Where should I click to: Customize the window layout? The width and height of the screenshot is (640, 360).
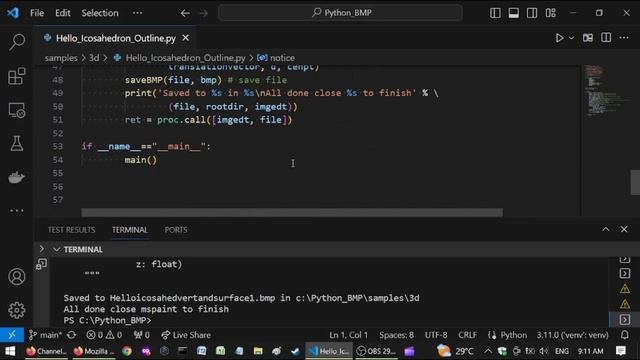[x=551, y=13]
